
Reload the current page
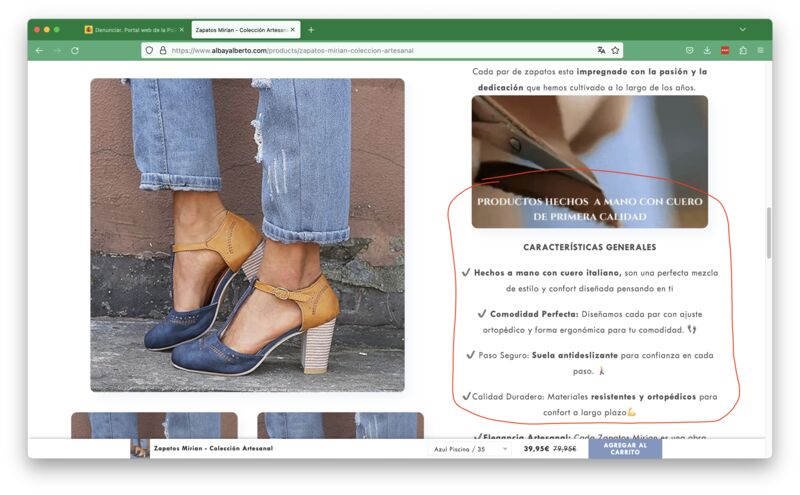(75, 51)
